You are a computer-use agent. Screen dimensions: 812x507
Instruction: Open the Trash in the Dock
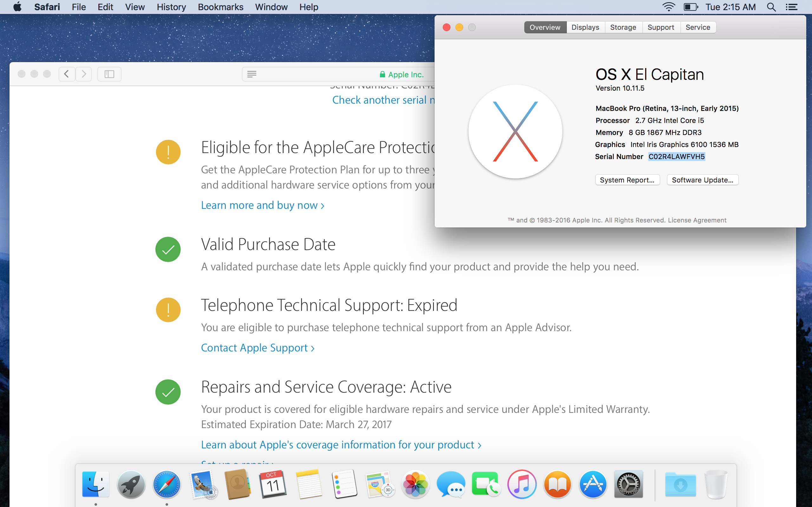717,484
